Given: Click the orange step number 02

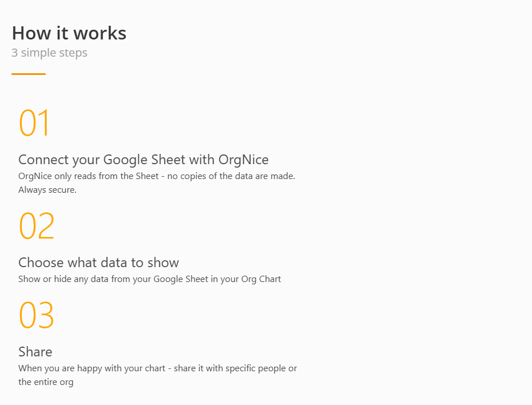Looking at the screenshot, I should click(37, 226).
